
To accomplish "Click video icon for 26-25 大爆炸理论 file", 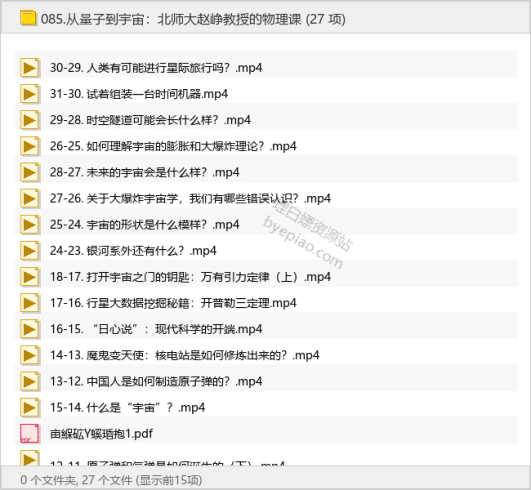I will [29, 146].
